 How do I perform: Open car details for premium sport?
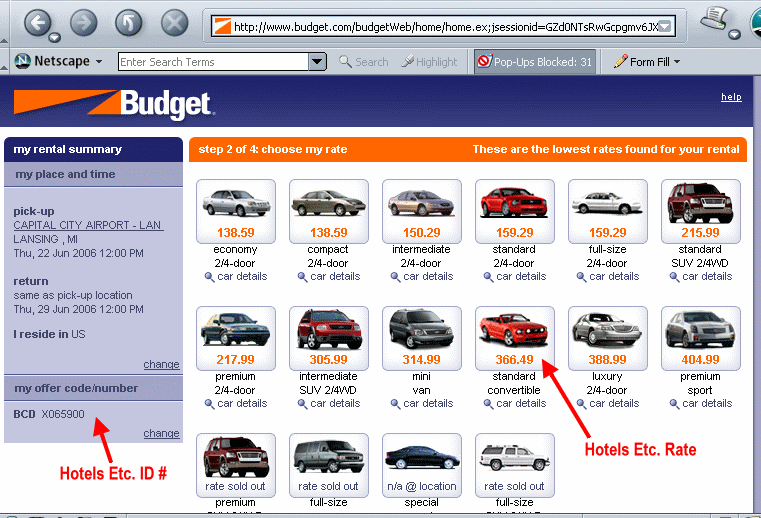(701, 403)
